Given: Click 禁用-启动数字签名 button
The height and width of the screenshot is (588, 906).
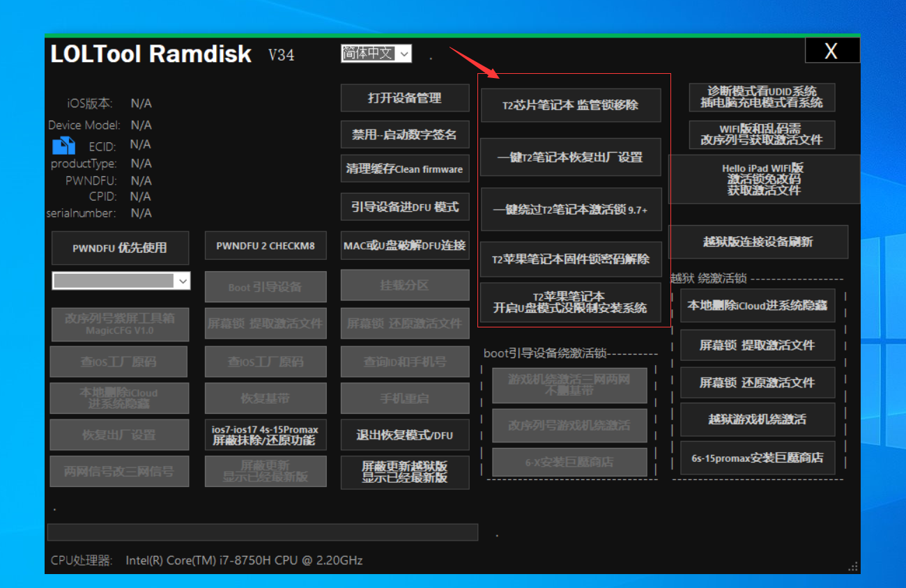Looking at the screenshot, I should [405, 135].
